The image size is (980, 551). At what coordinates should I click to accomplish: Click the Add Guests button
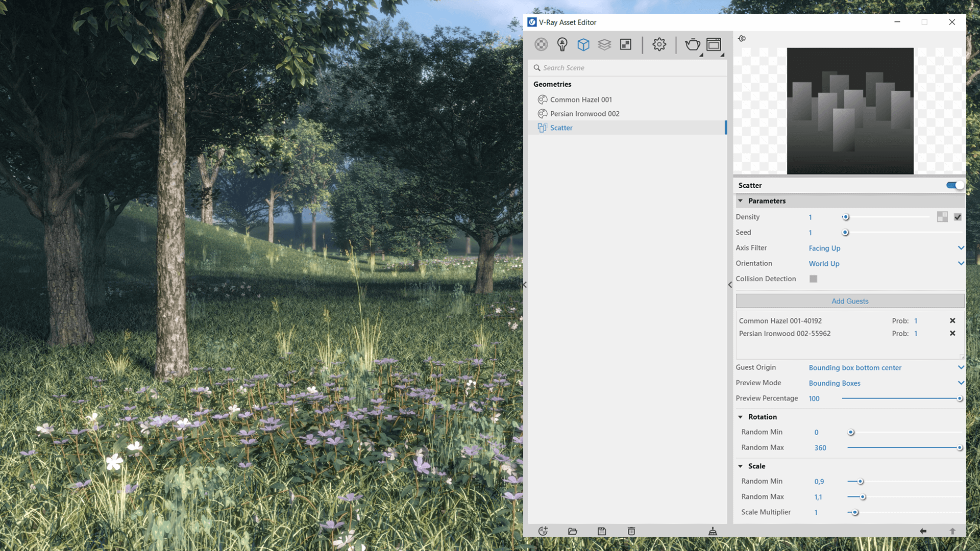[850, 301]
